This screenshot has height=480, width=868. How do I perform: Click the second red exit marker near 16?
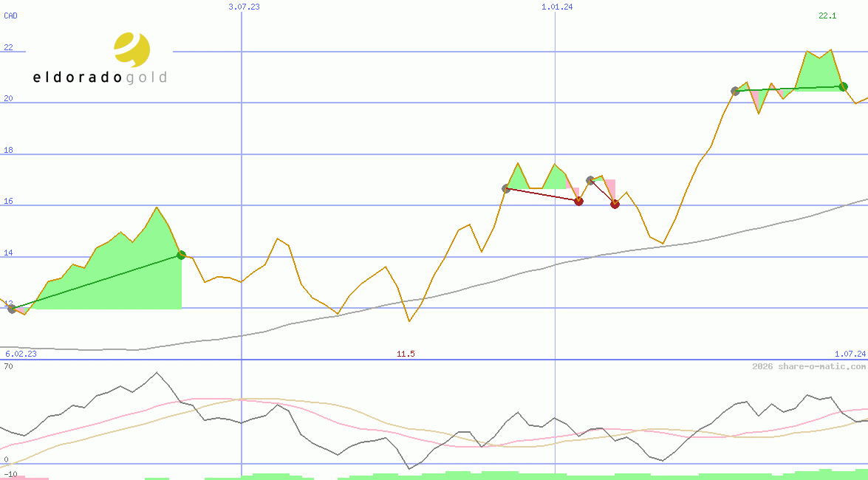pyautogui.click(x=615, y=204)
